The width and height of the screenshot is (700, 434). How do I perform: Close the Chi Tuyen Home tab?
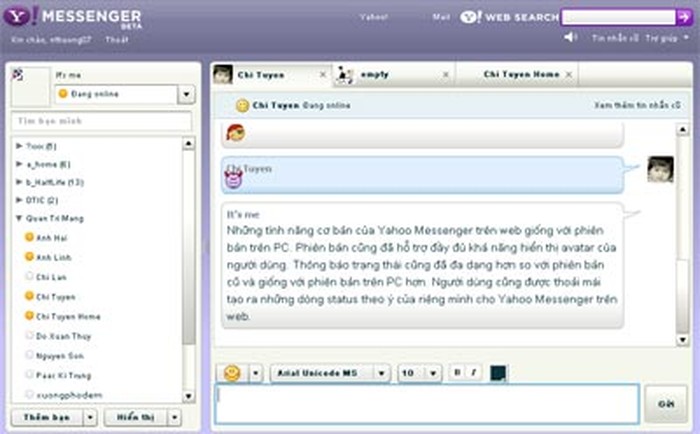click(x=569, y=75)
